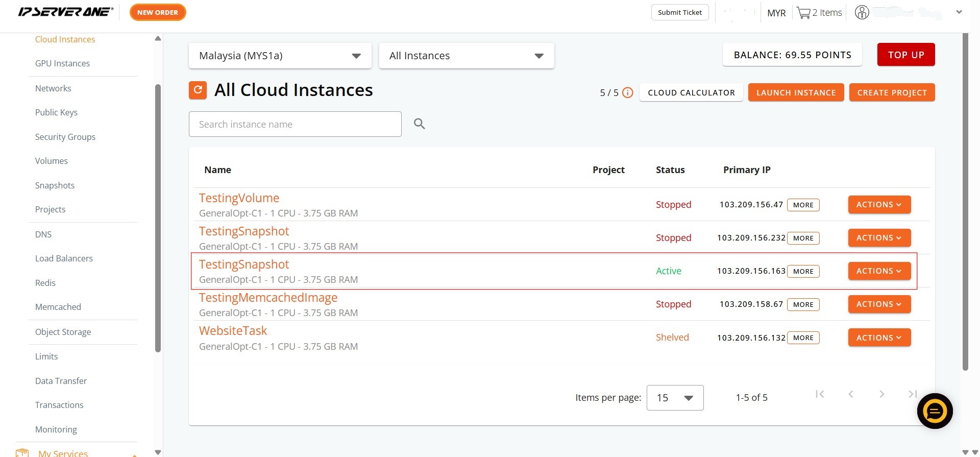
Task: Click the search instance name field
Action: [295, 124]
